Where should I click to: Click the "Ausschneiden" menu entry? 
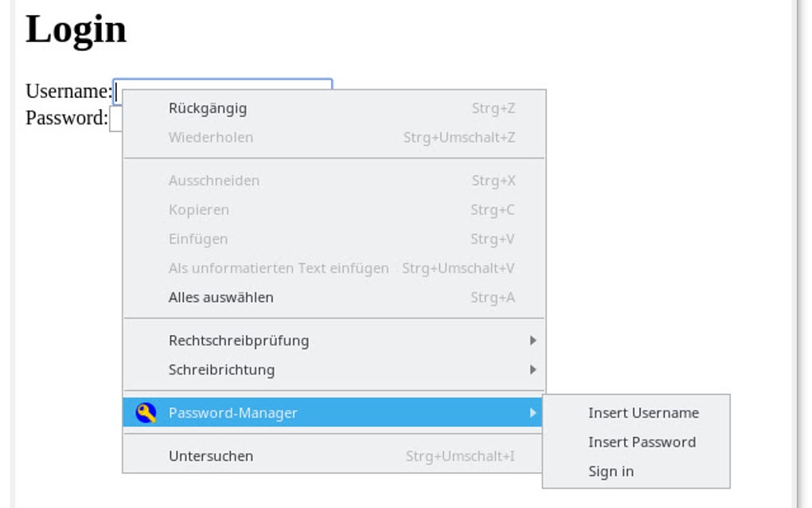click(x=213, y=181)
